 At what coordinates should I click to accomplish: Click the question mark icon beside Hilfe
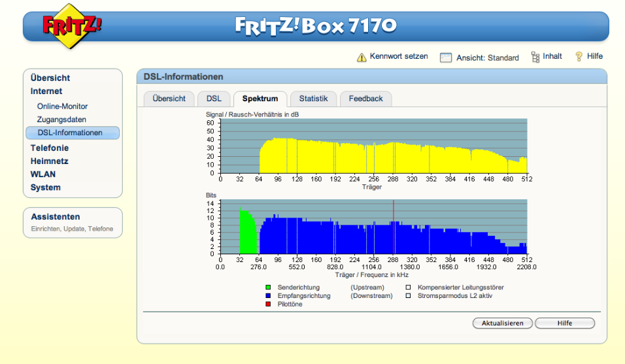[579, 57]
